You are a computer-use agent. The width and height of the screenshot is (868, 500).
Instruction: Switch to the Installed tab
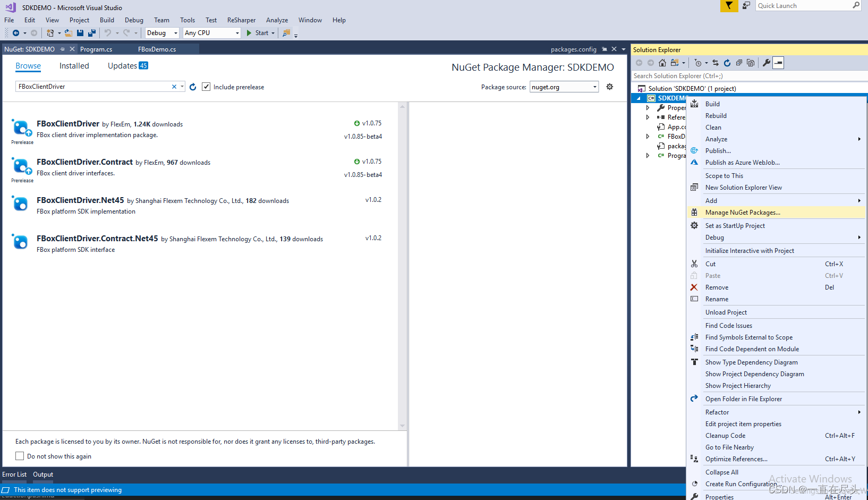(74, 66)
